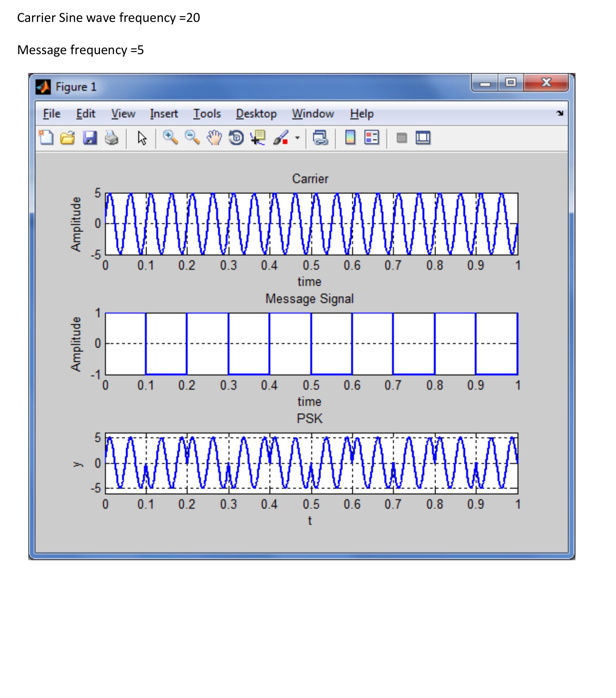
Task: Save the figure with the floppy disk icon
Action: point(90,138)
